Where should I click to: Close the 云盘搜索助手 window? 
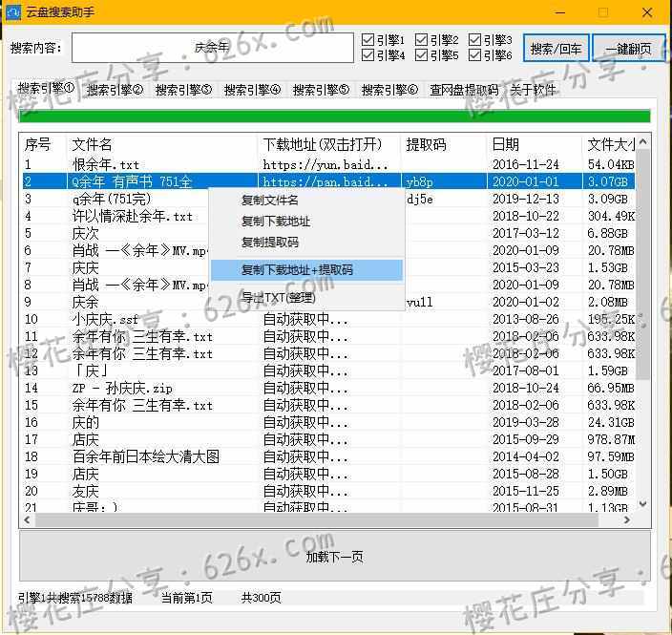[x=647, y=12]
